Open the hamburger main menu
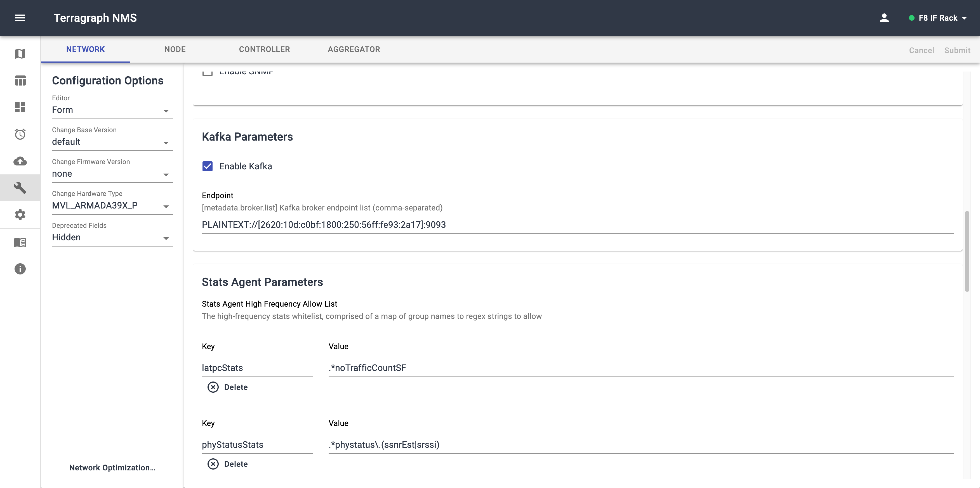Screen dimensions: 980x488 pyautogui.click(x=20, y=18)
